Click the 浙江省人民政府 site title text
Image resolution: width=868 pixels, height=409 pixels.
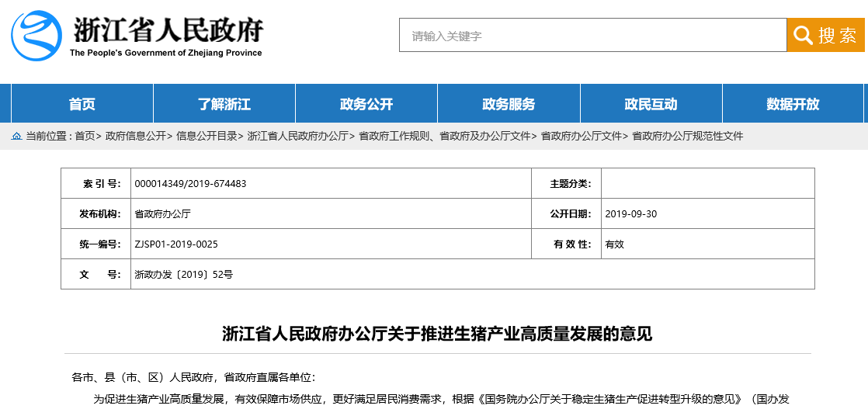pos(168,29)
